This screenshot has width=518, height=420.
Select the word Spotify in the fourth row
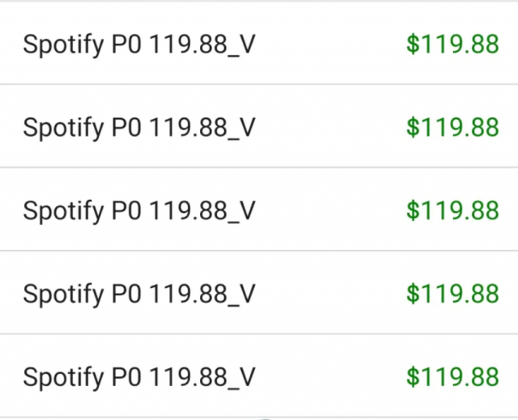tap(62, 295)
